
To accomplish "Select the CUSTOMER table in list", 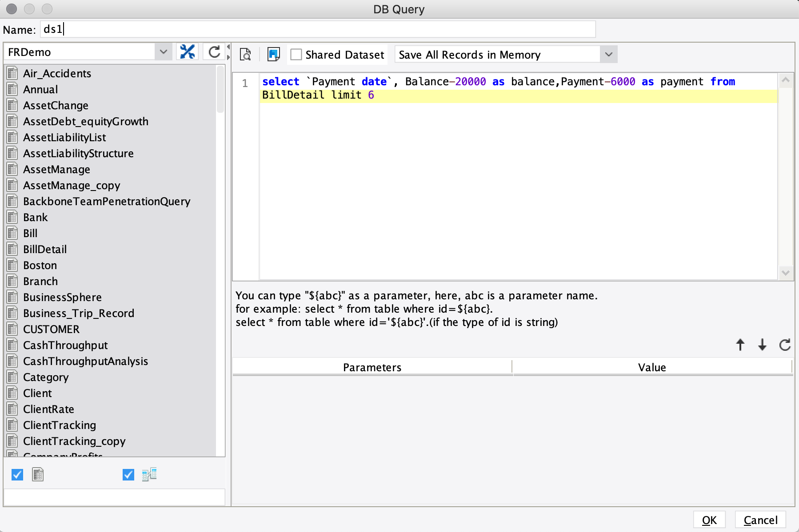I will tap(51, 329).
